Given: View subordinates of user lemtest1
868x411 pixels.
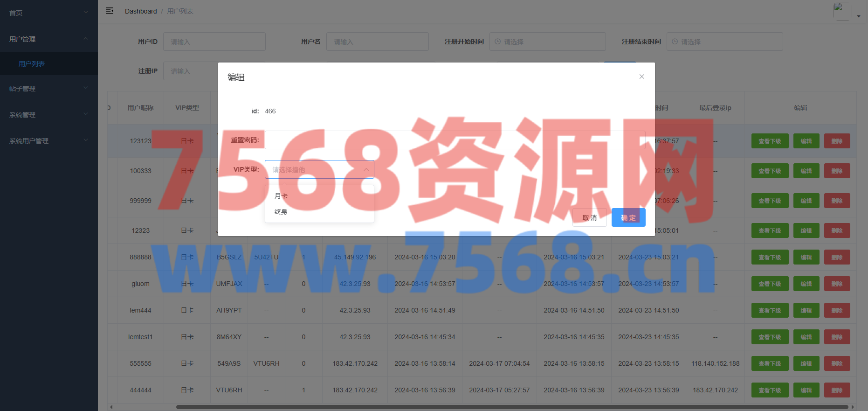Looking at the screenshot, I should tap(770, 337).
